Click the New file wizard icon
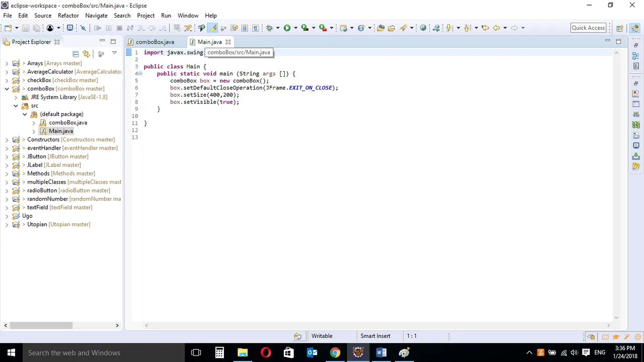 [x=9, y=28]
